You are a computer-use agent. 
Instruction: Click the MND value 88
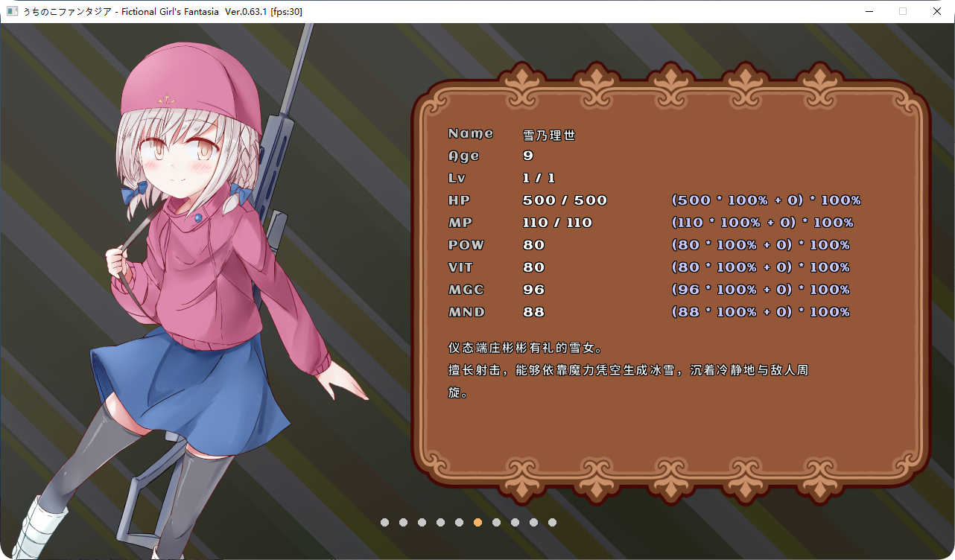point(533,312)
